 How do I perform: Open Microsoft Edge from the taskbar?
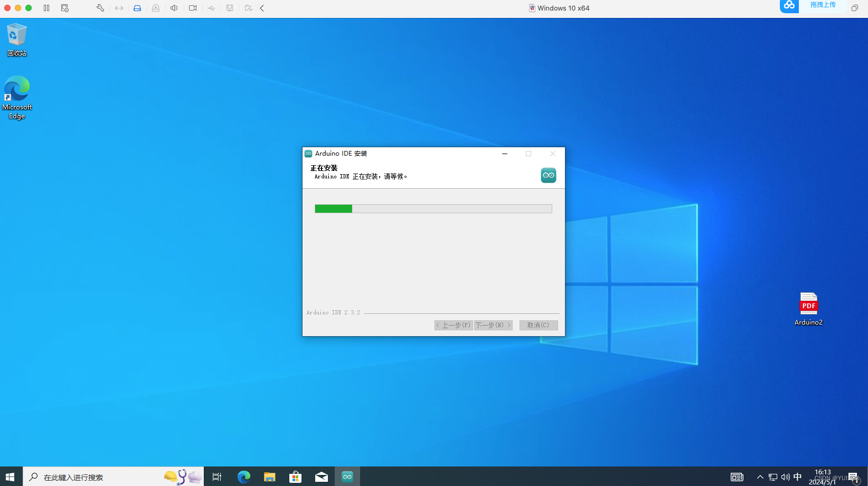click(243, 477)
